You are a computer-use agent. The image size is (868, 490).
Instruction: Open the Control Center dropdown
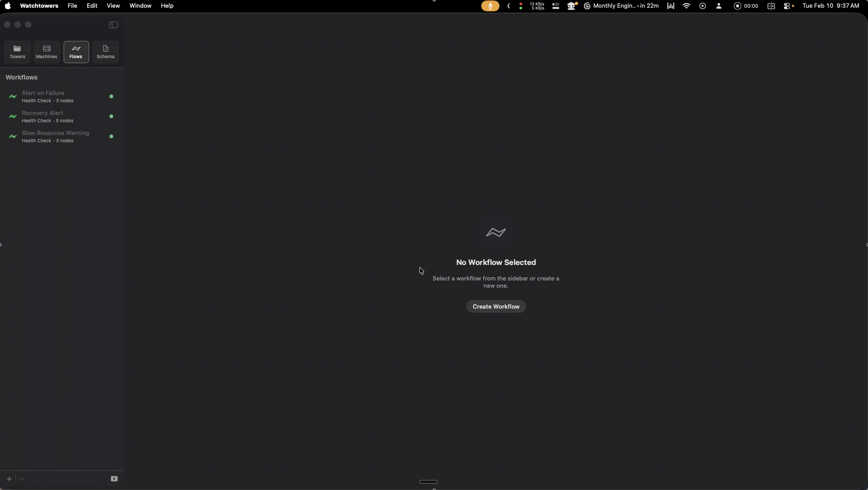(787, 6)
